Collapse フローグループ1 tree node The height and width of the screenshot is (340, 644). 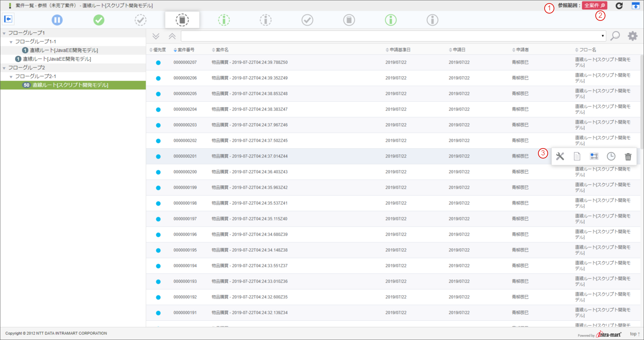[4, 33]
